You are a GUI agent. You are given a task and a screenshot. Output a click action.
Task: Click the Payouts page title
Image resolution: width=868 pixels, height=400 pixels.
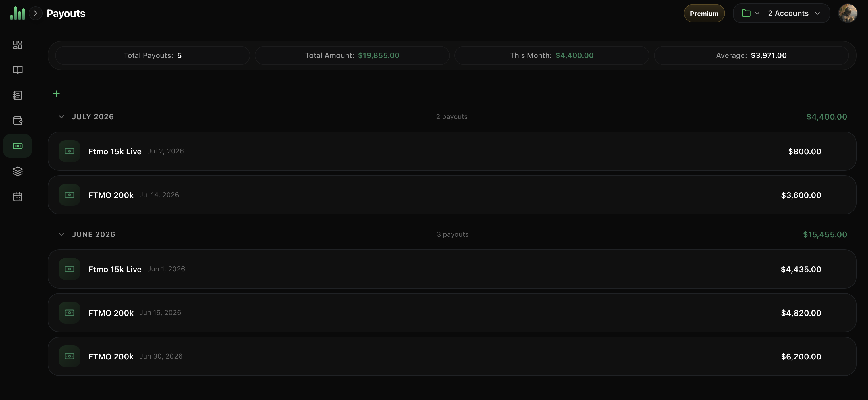pyautogui.click(x=66, y=14)
